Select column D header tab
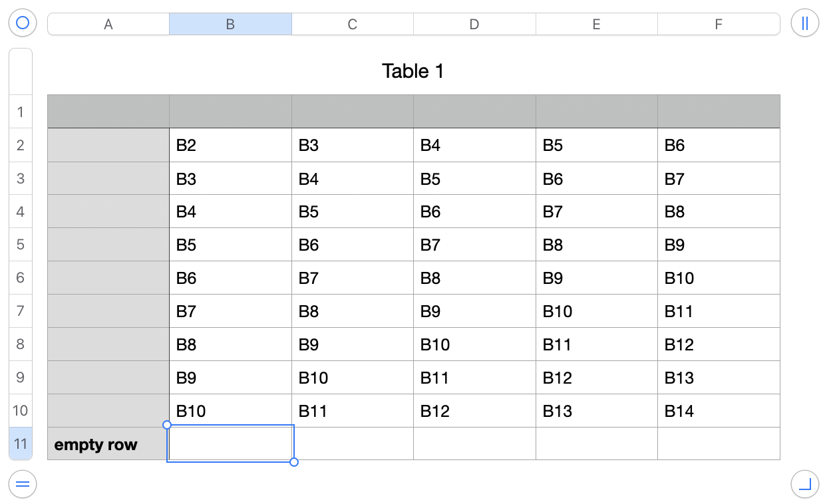Viewport: 829px width, 504px height. (x=474, y=25)
